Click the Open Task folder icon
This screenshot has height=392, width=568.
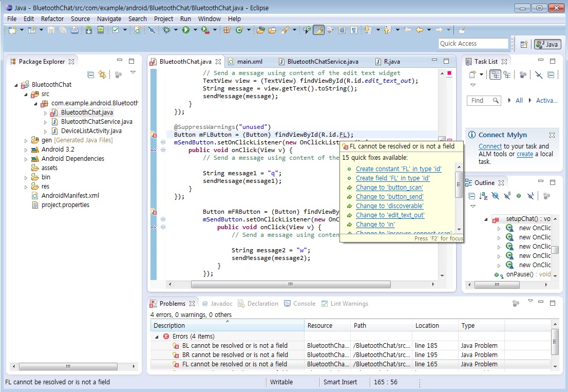click(272, 30)
